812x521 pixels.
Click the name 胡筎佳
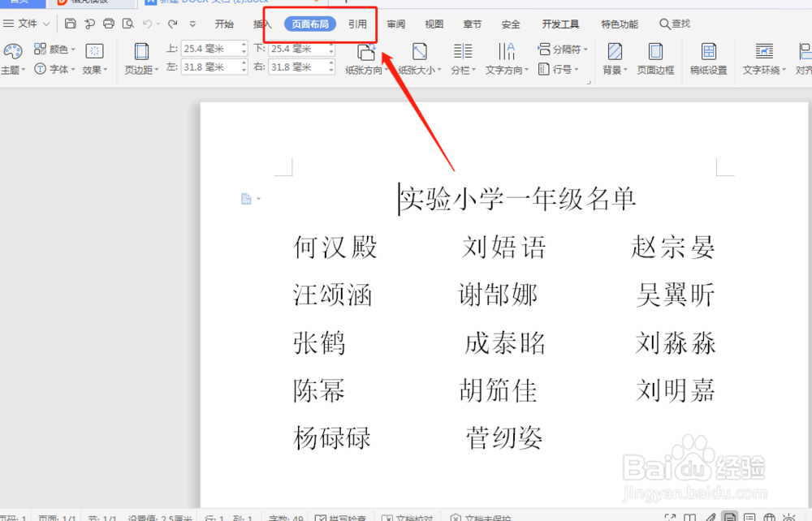(498, 390)
